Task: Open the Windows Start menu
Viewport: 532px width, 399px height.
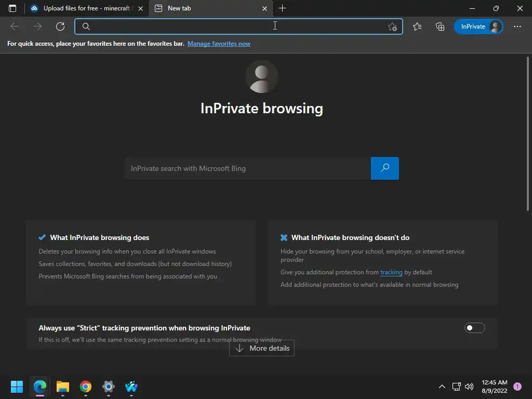Action: pos(17,387)
